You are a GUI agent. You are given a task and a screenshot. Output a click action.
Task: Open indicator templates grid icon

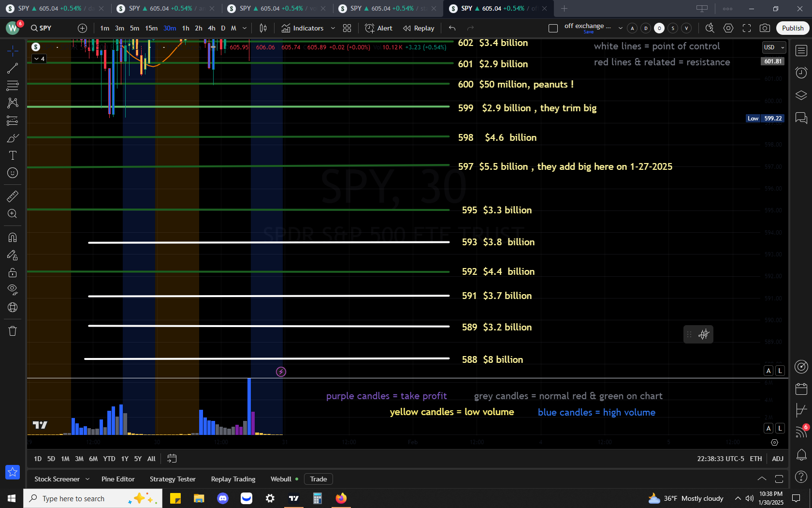[347, 28]
